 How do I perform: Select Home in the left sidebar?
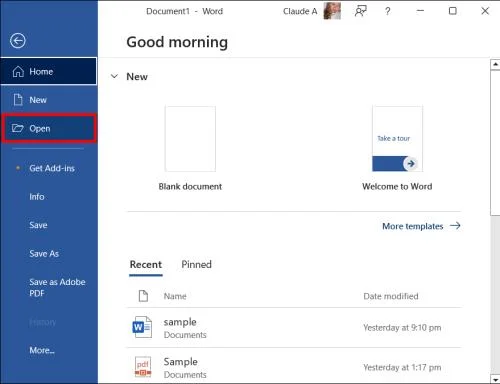[49, 71]
